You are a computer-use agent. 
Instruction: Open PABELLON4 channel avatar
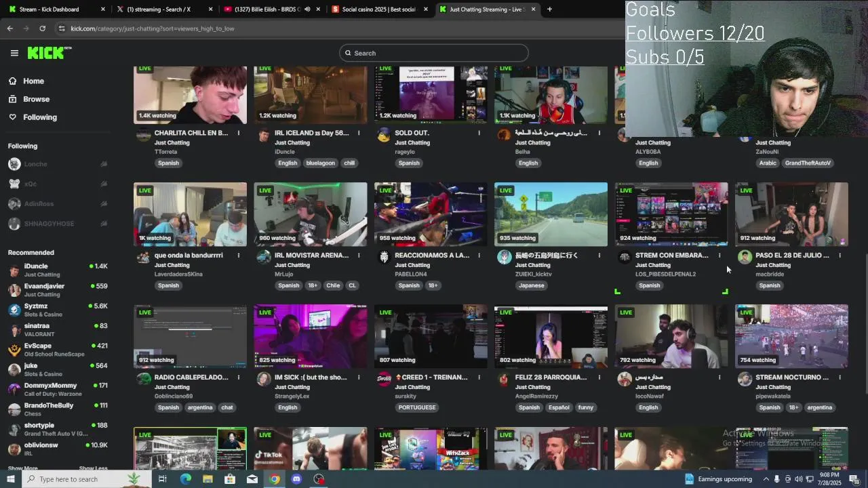(384, 257)
